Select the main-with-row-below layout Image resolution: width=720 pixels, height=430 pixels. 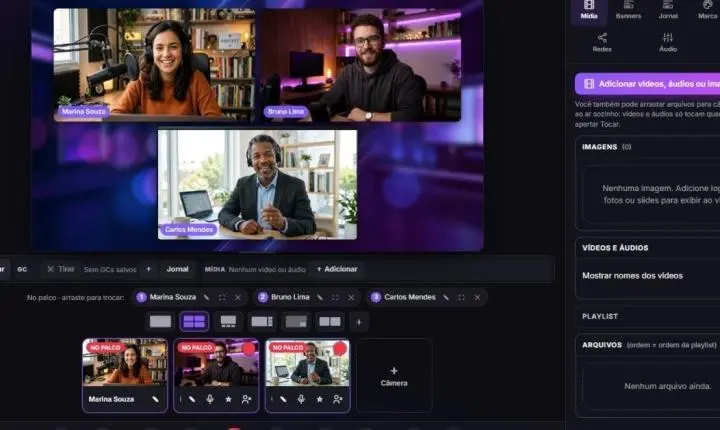[228, 322]
